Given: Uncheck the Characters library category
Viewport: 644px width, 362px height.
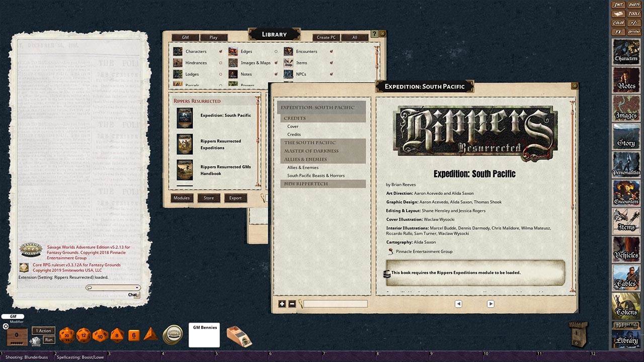Looking at the screenshot, I should (x=219, y=51).
